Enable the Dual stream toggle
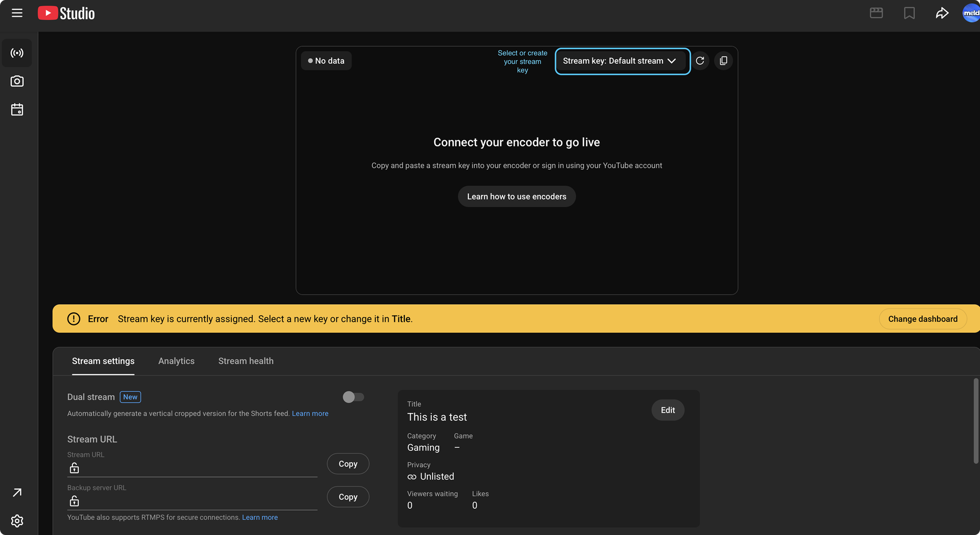 tap(353, 397)
